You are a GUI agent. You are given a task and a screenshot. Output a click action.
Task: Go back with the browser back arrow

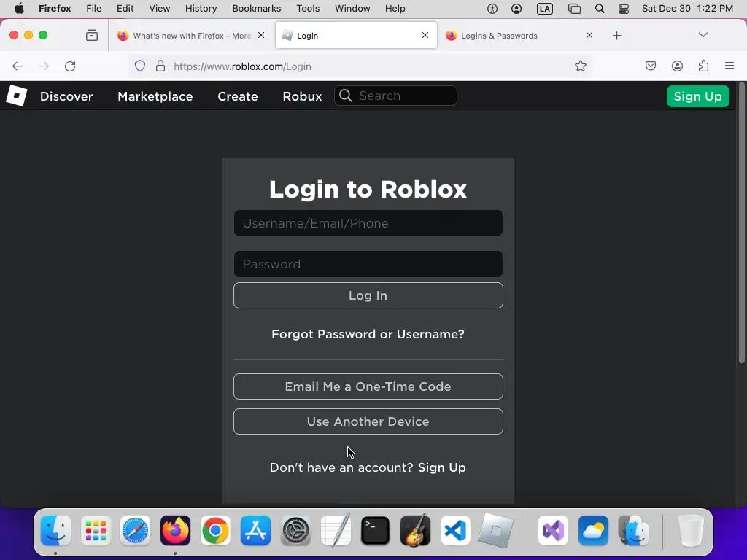[x=18, y=66]
